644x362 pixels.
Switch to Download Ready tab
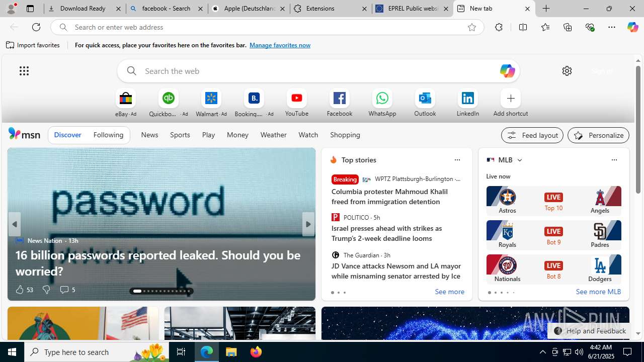[x=85, y=9]
